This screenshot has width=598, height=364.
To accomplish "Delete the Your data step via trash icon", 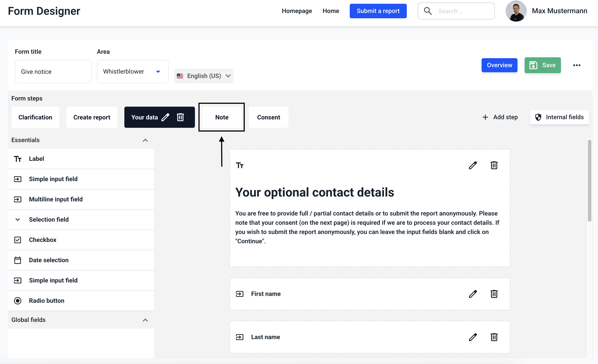I will pyautogui.click(x=180, y=117).
